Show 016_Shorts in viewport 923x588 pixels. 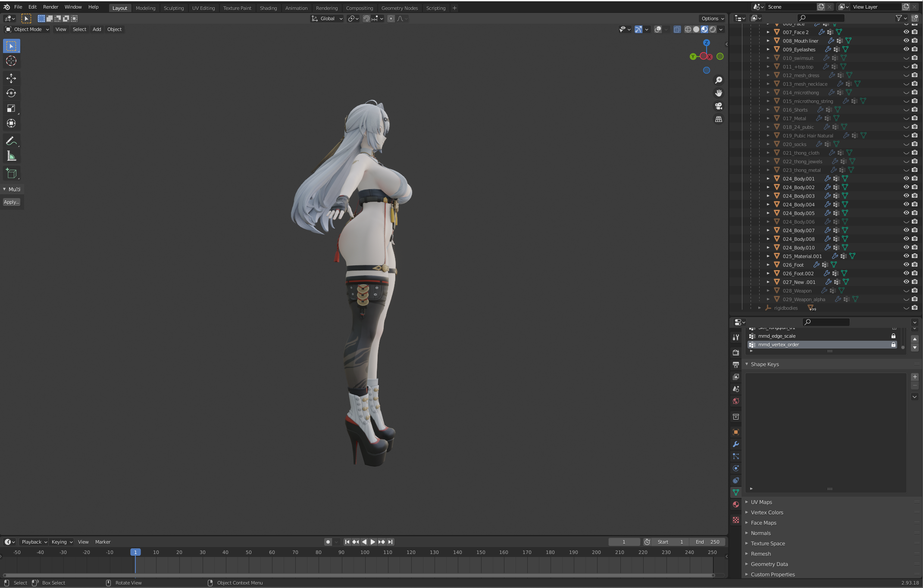pos(906,109)
